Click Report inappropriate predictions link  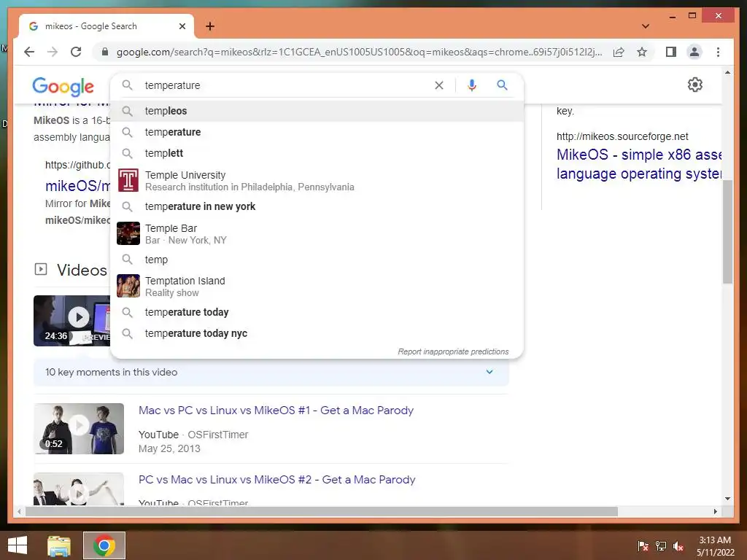tap(453, 351)
